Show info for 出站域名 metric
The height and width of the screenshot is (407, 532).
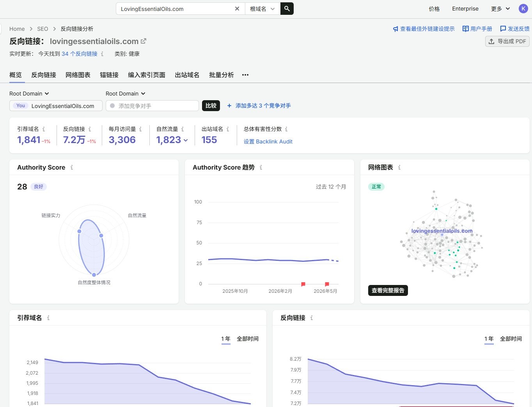228,129
